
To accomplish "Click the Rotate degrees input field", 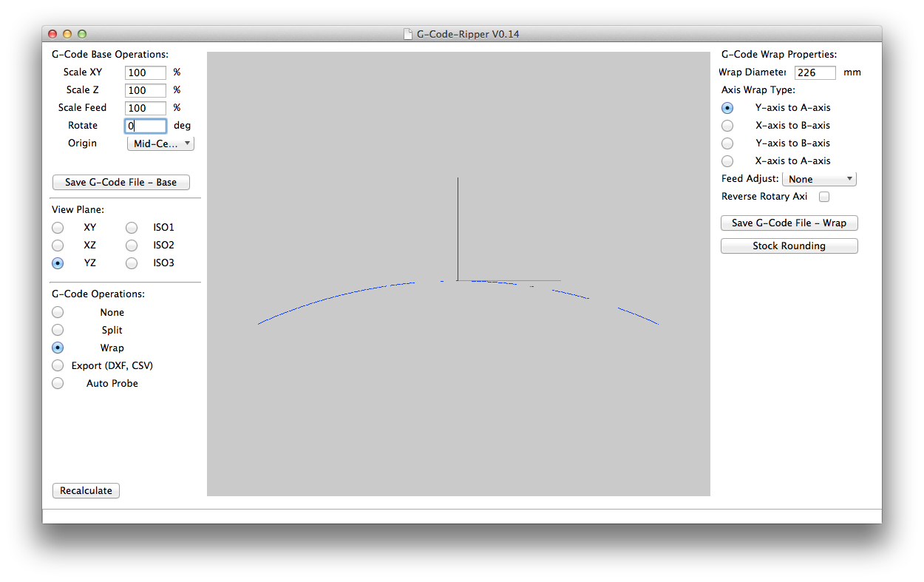I will pyautogui.click(x=146, y=126).
